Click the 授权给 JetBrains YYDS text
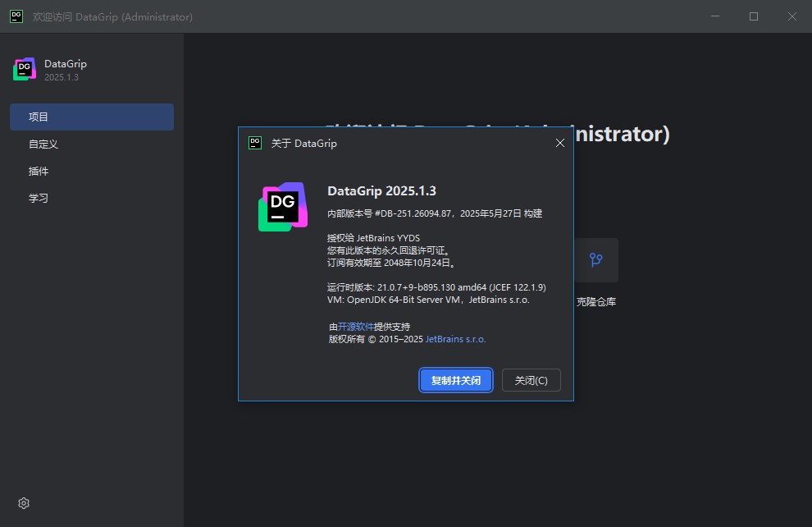The height and width of the screenshot is (527, 812). (373, 238)
